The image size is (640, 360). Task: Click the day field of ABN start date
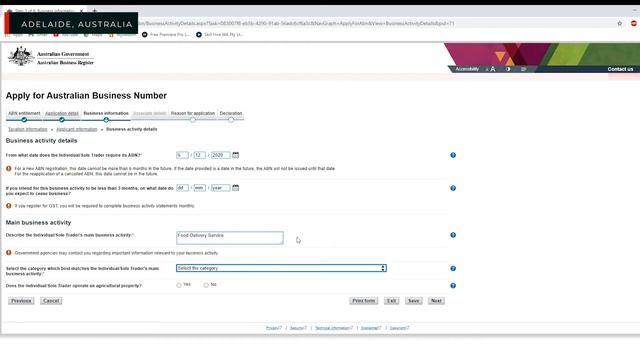pyautogui.click(x=182, y=155)
